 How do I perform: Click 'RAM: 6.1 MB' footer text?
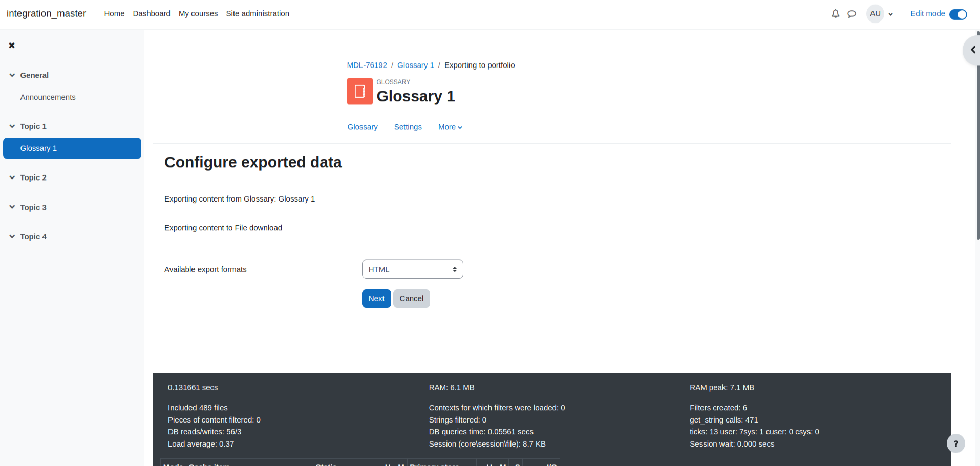click(452, 388)
